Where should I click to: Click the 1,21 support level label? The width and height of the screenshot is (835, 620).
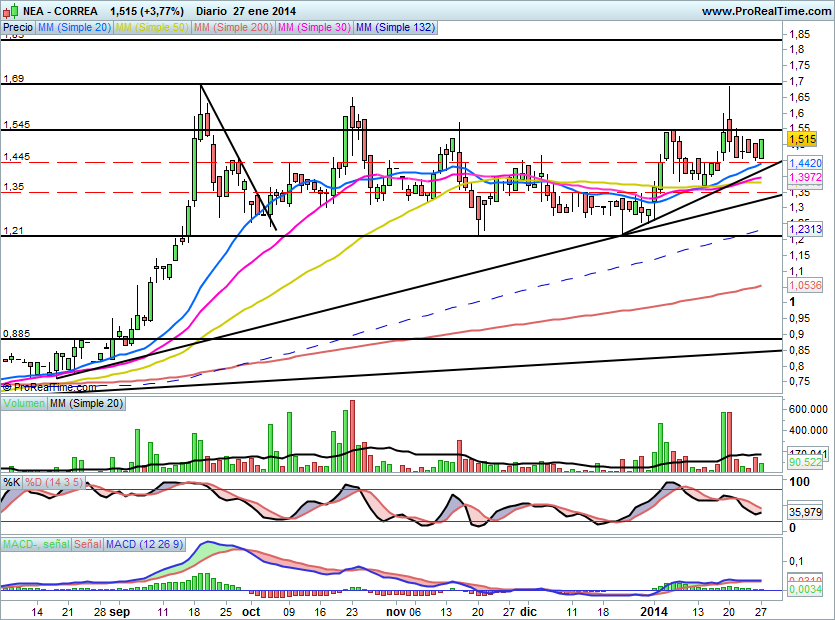(x=13, y=231)
